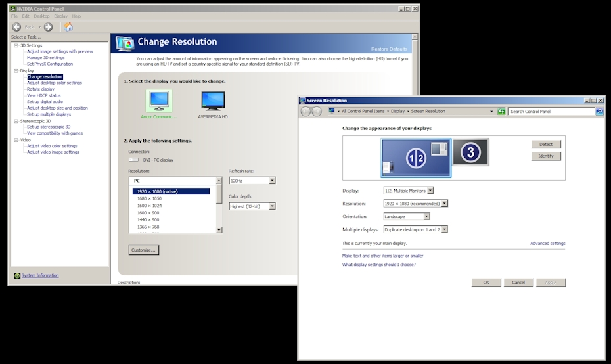Open the Desktop menu in NVIDIA Control Panel
Image resolution: width=611 pixels, height=364 pixels.
pos(41,16)
